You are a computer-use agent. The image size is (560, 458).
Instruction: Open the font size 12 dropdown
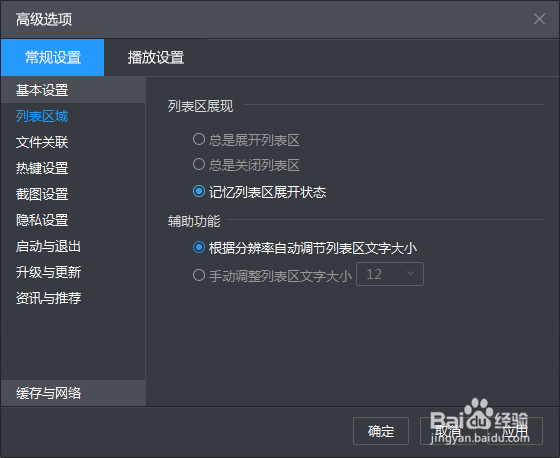(390, 274)
